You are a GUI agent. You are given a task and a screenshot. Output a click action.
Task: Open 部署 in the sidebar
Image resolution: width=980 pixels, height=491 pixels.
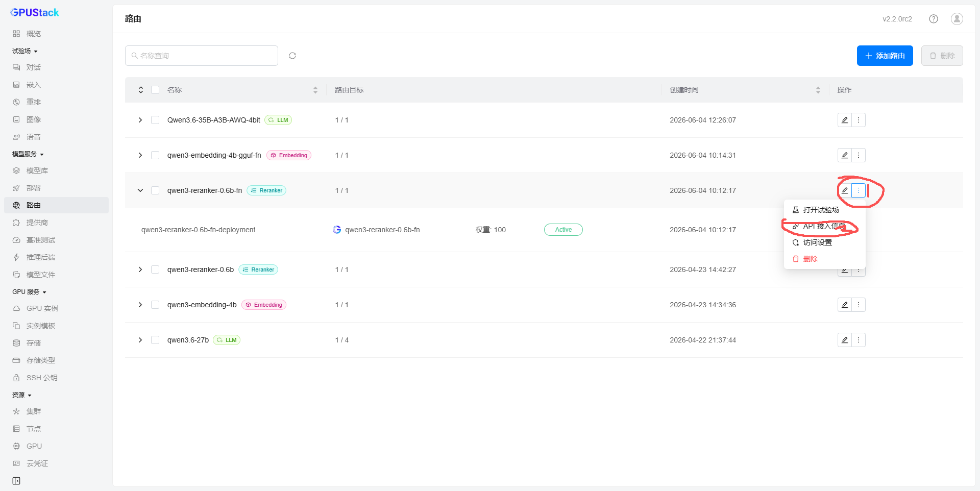tap(56, 188)
